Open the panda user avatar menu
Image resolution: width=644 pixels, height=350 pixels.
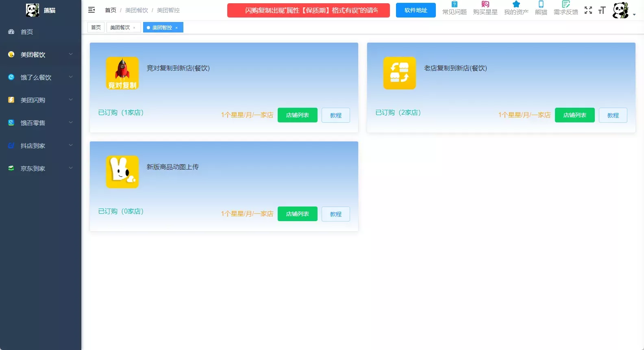[621, 11]
